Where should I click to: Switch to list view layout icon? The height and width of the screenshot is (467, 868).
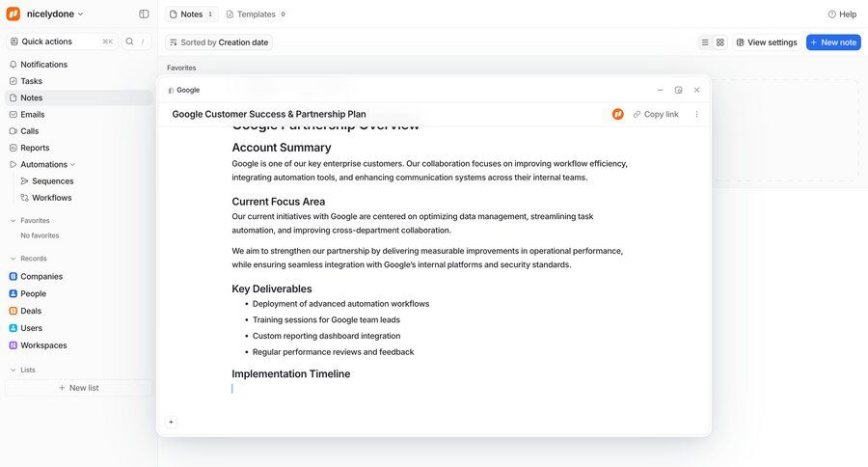[x=705, y=42]
